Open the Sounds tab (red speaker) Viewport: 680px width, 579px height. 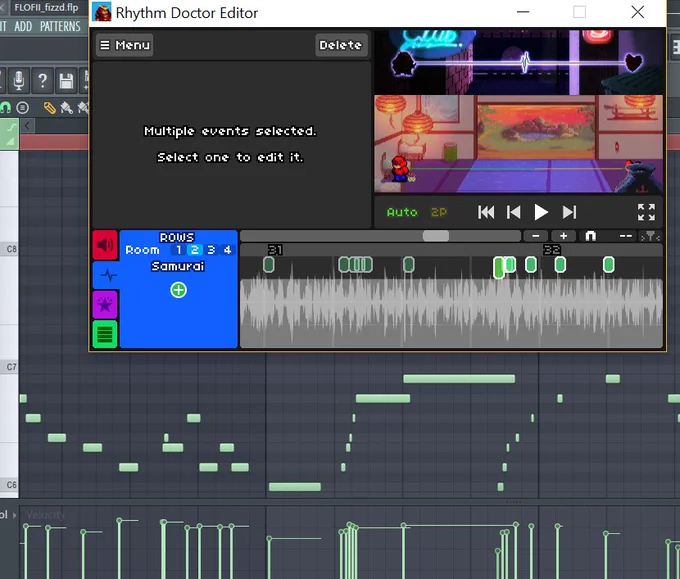pyautogui.click(x=105, y=245)
